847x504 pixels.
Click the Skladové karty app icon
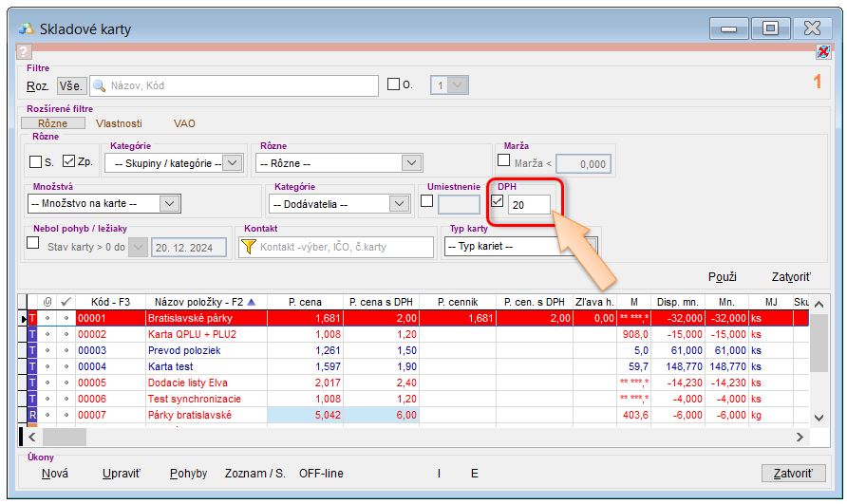(x=26, y=28)
